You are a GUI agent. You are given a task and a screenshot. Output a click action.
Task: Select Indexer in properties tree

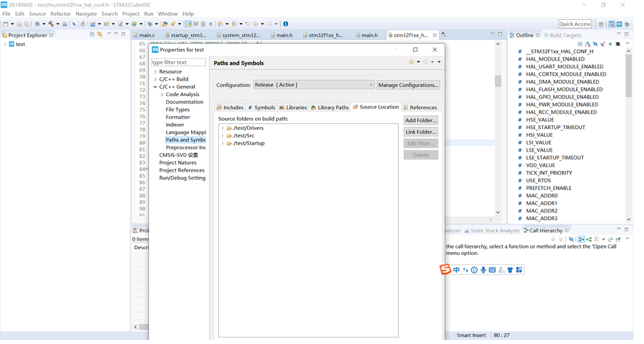pos(175,125)
